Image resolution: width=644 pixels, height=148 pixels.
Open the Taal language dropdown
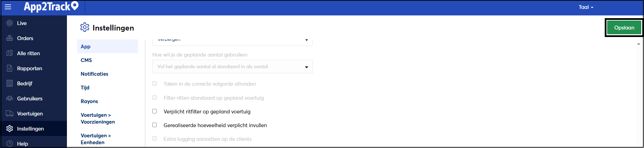(586, 7)
